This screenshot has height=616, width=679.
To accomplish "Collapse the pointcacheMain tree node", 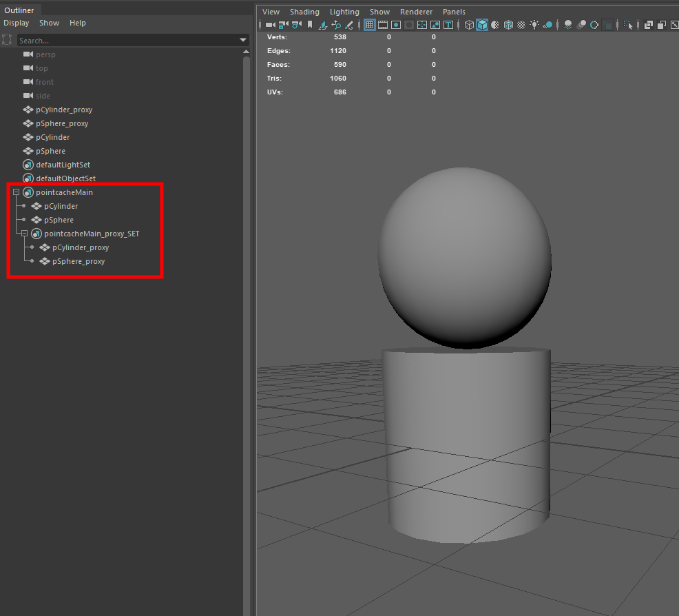I will [15, 192].
